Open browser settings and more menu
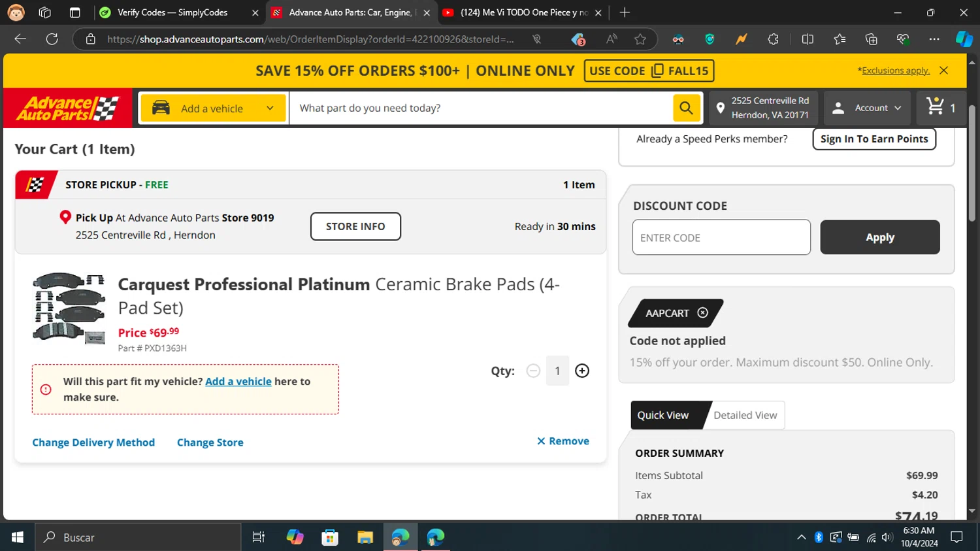Viewport: 980px width, 551px height. point(934,39)
